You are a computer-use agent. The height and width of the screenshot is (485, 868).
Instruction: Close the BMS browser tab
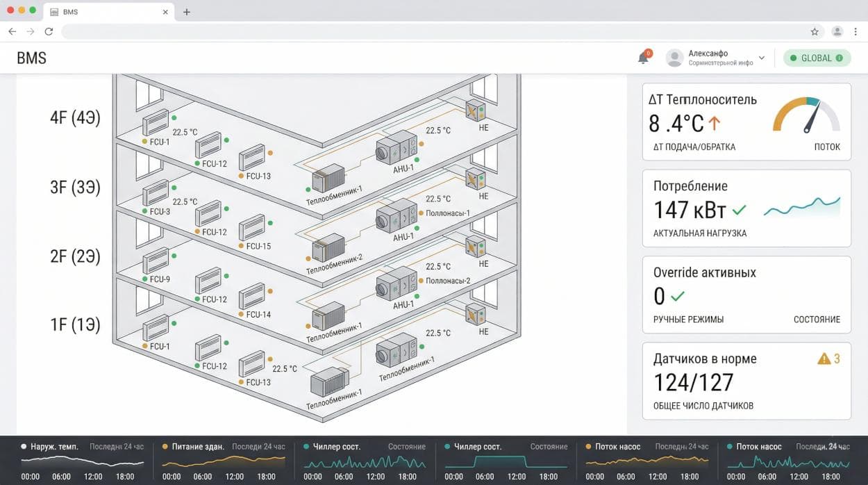click(166, 12)
